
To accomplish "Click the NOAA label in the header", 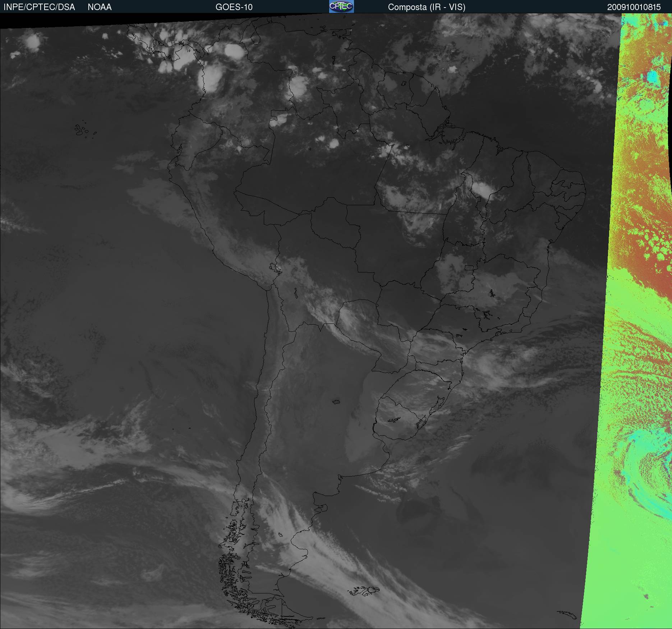I will tap(100, 7).
